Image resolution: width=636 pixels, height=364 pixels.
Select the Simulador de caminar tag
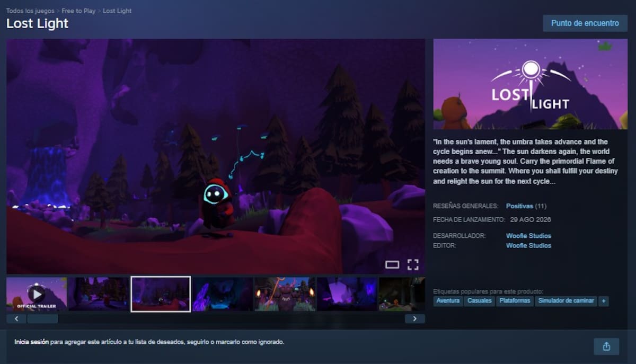point(566,301)
